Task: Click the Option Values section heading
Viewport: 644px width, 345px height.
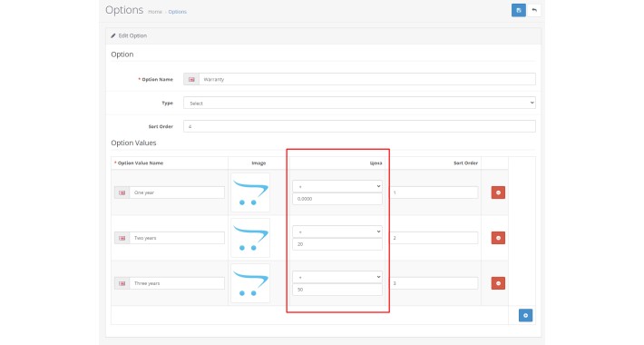Action: (133, 143)
